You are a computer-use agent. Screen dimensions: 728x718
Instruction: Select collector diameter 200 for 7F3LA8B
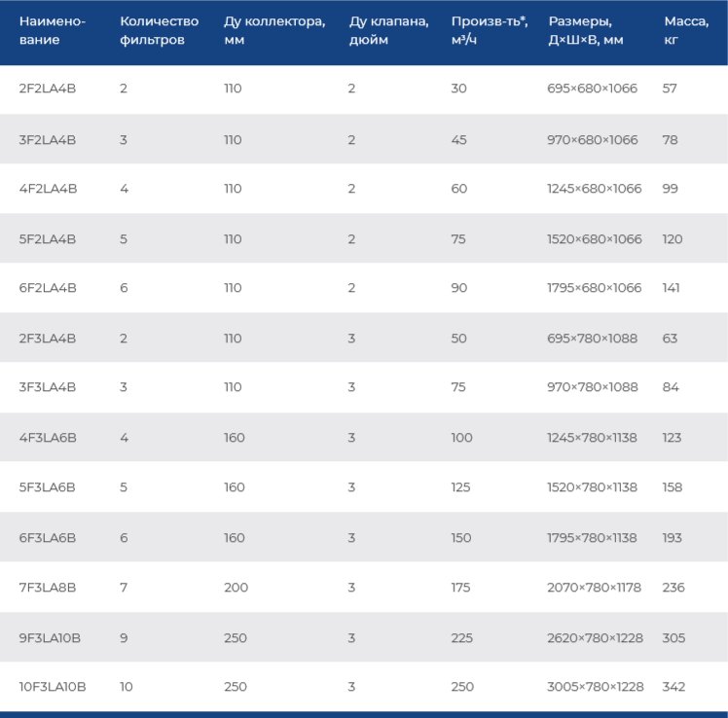pos(236,588)
